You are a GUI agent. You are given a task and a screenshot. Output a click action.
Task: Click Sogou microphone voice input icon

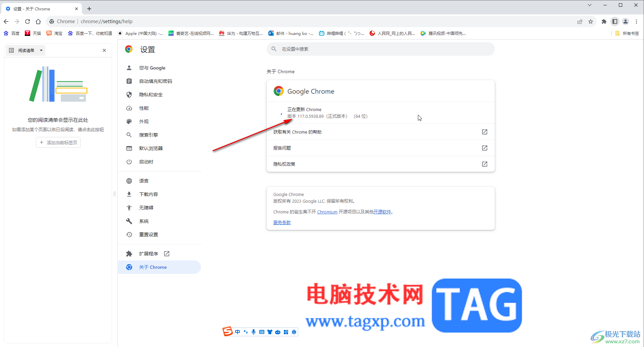pos(254,332)
